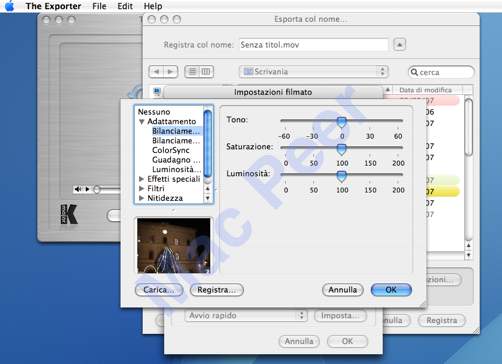Screen dimensions: 502x364
Task: Click the filter preview thumbnail
Action: click(174, 246)
